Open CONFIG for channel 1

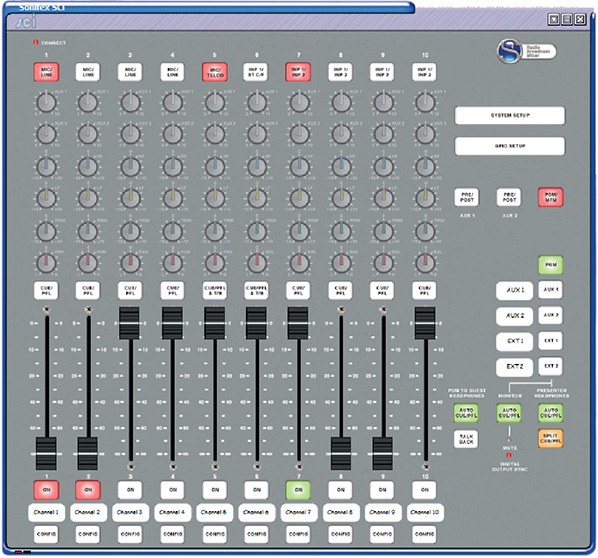[x=46, y=534]
